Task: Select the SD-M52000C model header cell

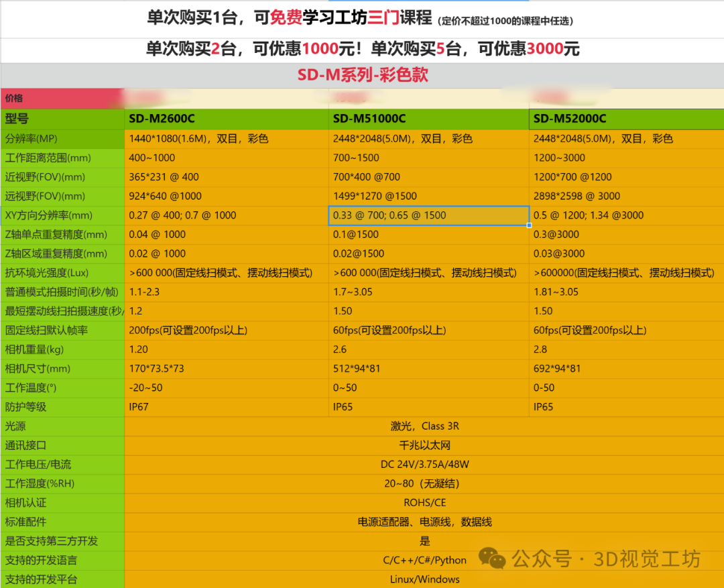Action: 627,119
